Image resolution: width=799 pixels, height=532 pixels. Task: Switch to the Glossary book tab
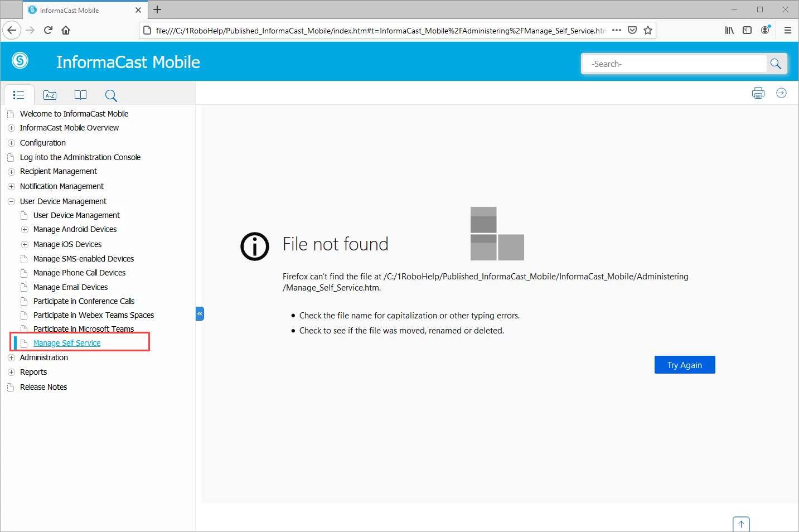click(x=81, y=95)
